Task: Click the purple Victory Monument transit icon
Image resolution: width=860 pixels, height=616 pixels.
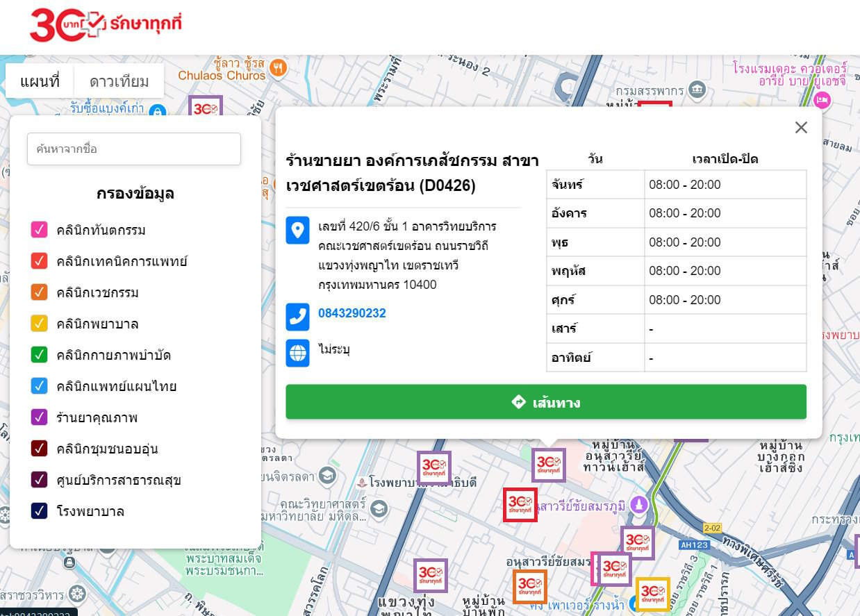Action: pyautogui.click(x=638, y=506)
